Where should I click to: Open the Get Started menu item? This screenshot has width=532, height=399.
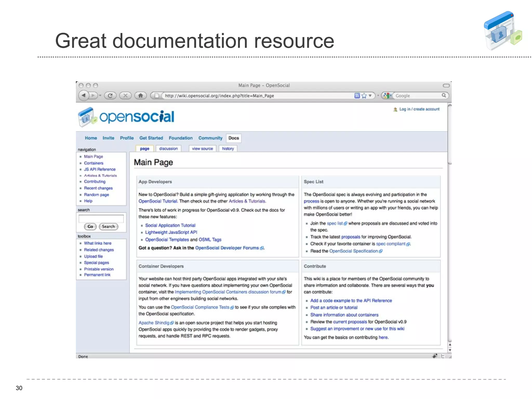coord(151,138)
